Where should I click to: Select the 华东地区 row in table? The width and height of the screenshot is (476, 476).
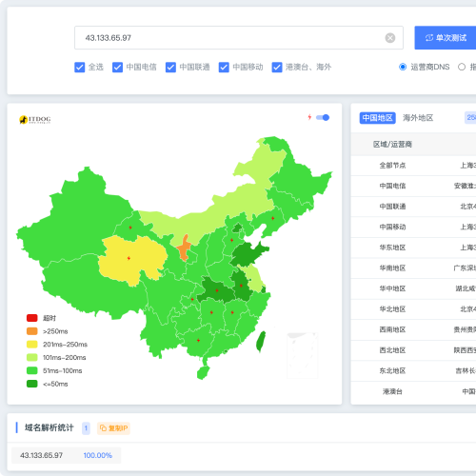413,248
